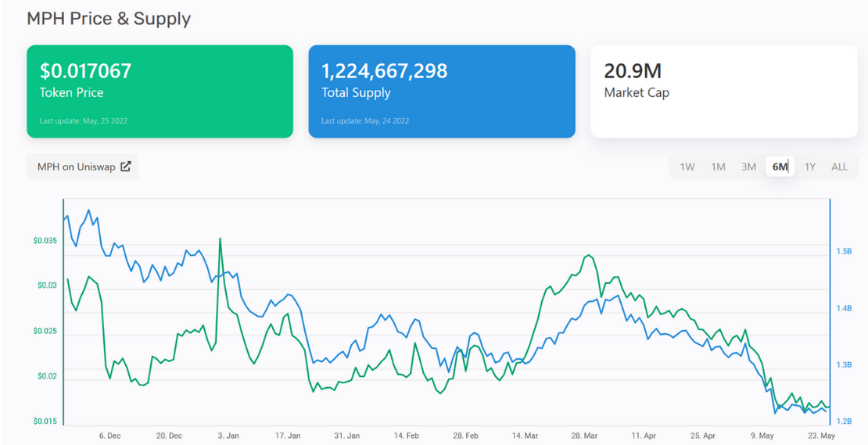
Task: Click the $0.015 price axis label
Action: (x=45, y=422)
